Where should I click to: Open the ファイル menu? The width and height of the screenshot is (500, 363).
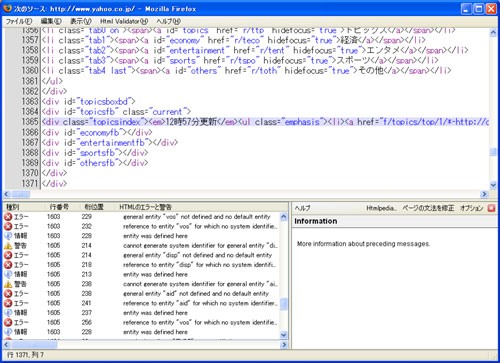[x=19, y=21]
